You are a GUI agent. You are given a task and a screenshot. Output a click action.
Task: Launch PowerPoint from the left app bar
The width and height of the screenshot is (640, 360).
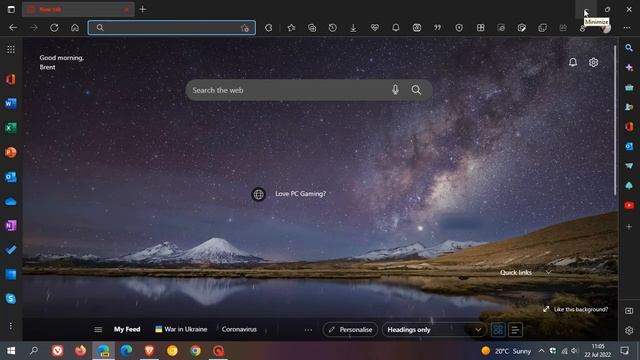(11, 152)
